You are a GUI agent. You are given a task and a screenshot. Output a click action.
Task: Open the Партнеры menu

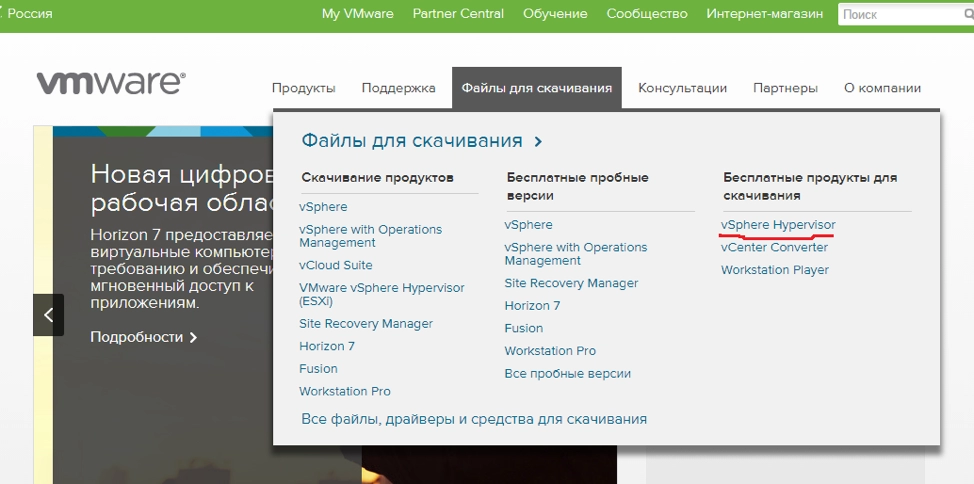[785, 88]
